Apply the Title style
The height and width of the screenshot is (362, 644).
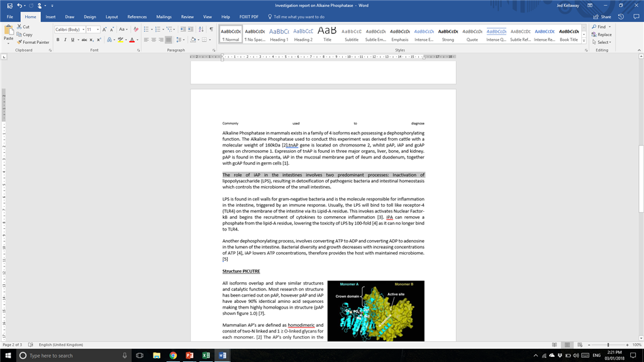tap(327, 35)
